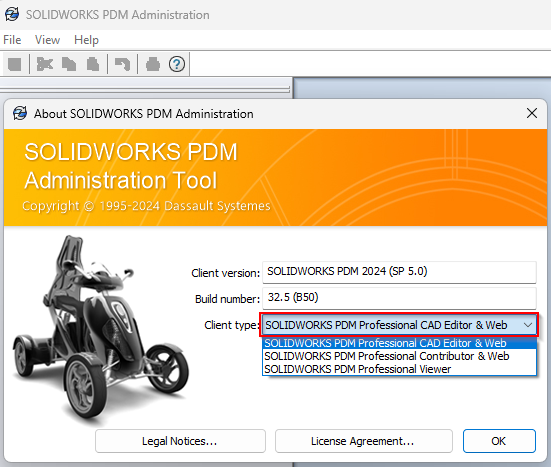Open the File menu

(12, 40)
